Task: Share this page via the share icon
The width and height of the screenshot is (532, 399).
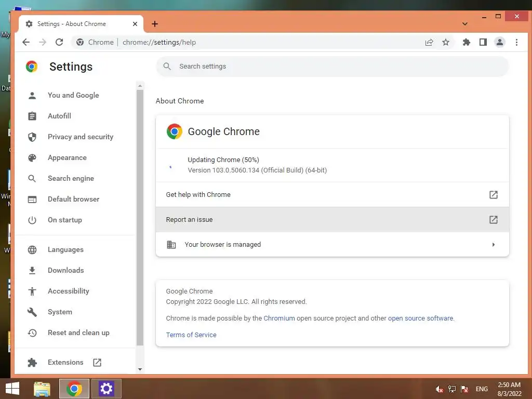Action: click(429, 42)
